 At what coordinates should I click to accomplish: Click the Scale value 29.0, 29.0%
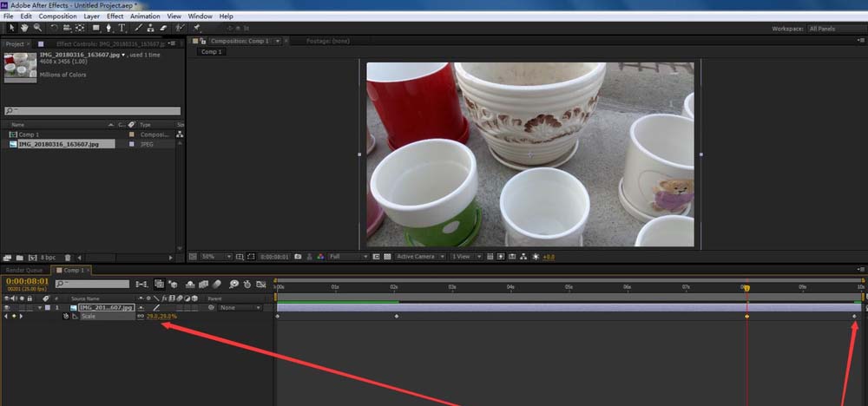(161, 317)
